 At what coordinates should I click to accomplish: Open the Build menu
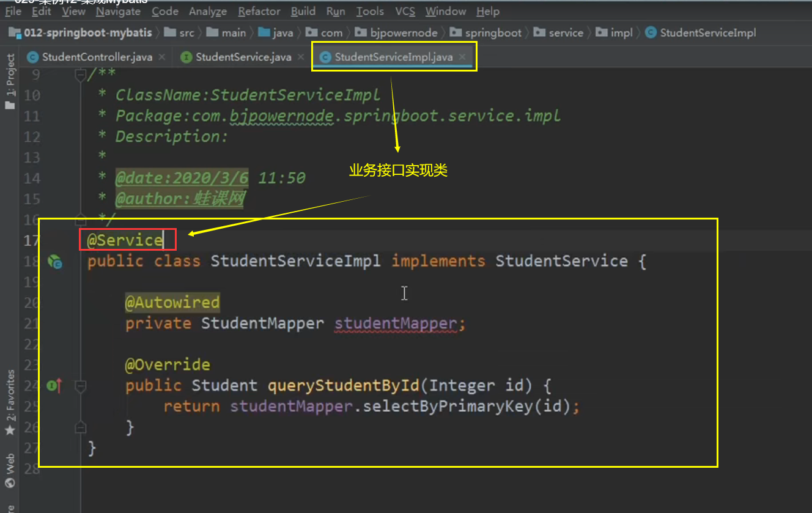point(303,12)
